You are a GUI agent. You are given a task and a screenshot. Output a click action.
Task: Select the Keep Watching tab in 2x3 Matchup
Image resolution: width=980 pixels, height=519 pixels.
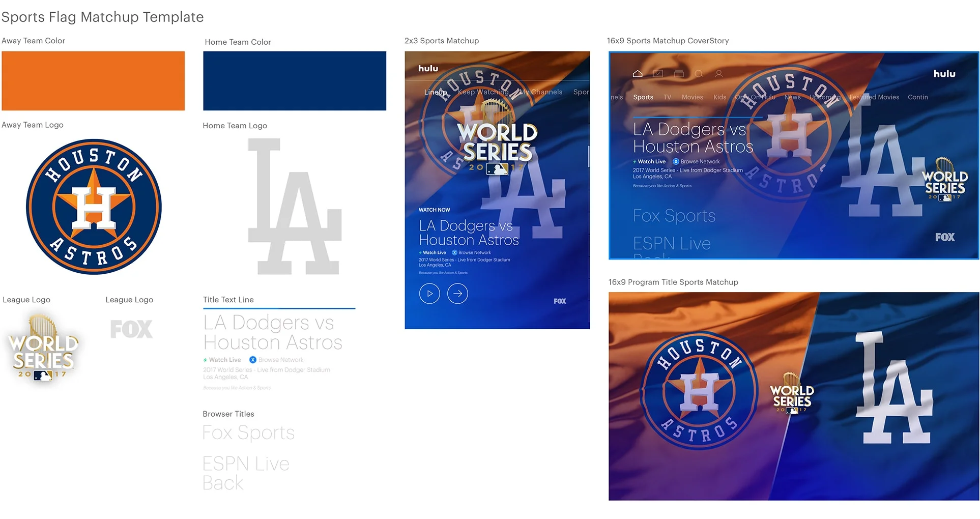click(483, 92)
